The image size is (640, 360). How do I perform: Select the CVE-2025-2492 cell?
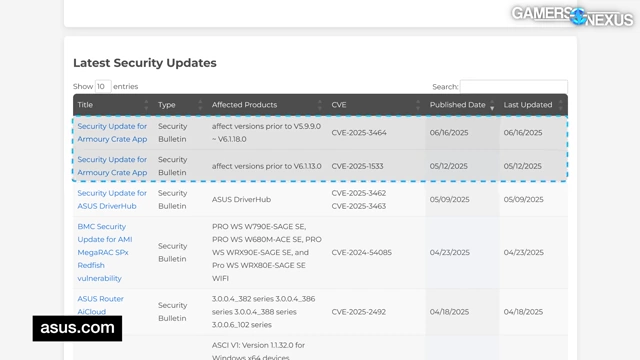359,312
